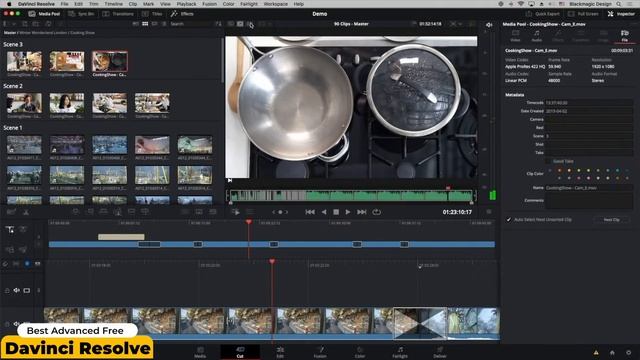Open the media pool sort options
The image size is (640, 360).
(218, 24)
